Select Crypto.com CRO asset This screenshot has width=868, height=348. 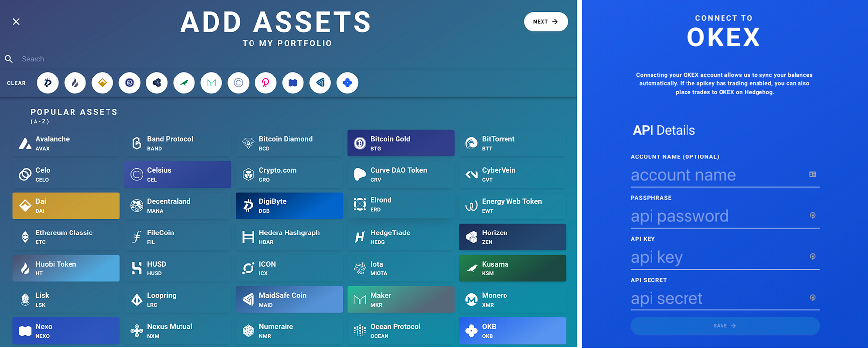pyautogui.click(x=289, y=174)
